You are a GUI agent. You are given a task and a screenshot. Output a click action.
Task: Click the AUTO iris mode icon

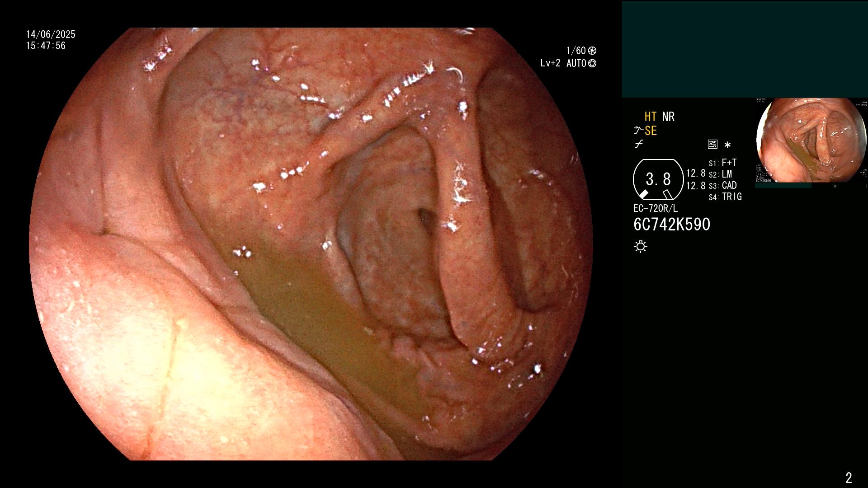tap(592, 63)
